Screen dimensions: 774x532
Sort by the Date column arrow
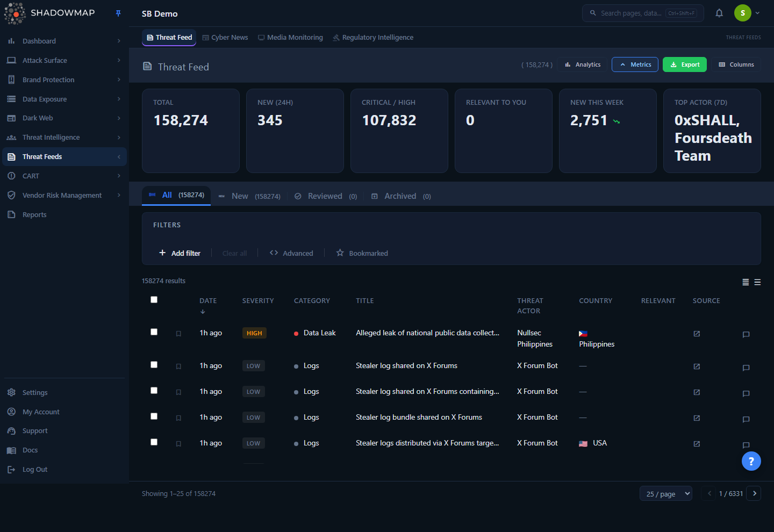203,312
